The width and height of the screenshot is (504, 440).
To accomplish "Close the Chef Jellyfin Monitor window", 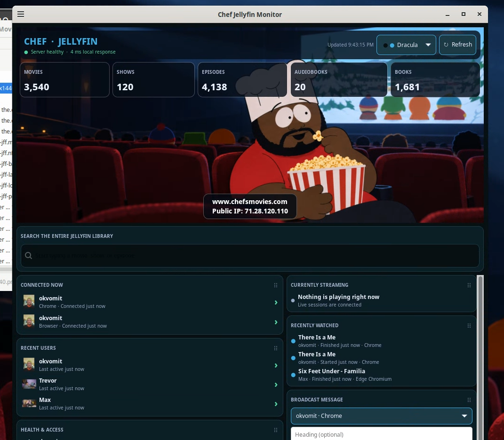I will 480,14.
